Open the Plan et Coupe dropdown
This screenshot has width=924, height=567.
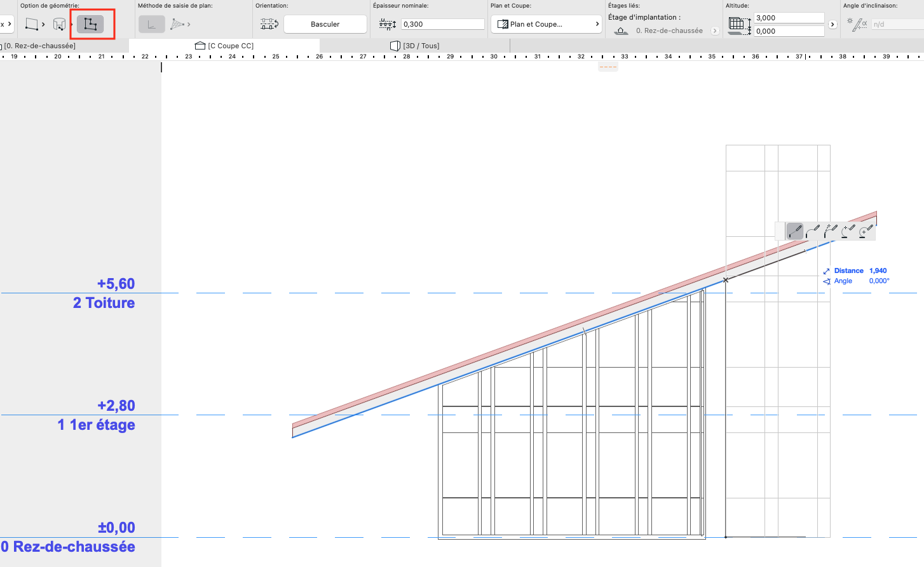pos(547,24)
